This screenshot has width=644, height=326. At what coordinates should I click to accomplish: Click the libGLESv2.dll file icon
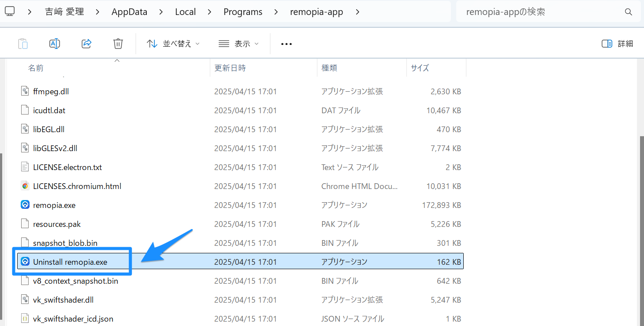pos(25,148)
